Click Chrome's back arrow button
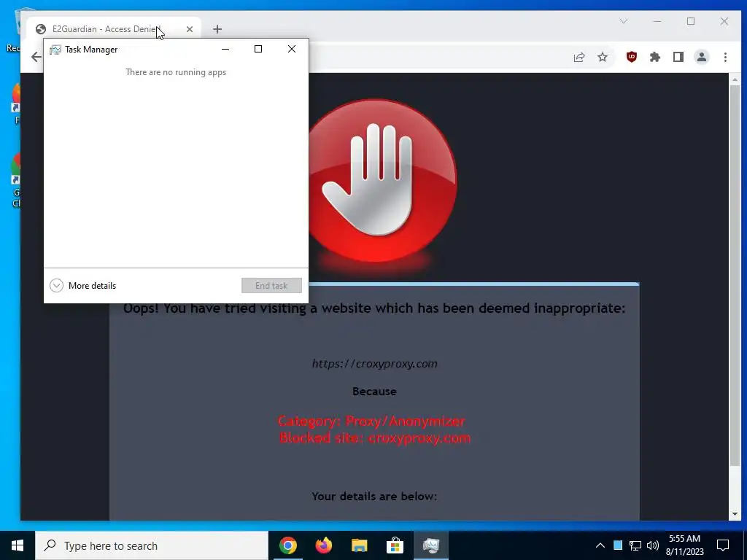This screenshot has height=560, width=747. [x=36, y=57]
